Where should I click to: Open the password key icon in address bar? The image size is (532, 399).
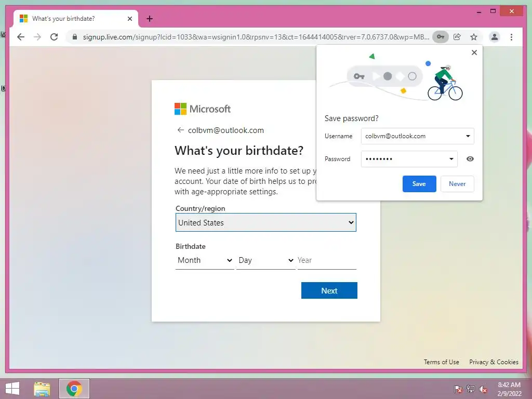coord(441,37)
